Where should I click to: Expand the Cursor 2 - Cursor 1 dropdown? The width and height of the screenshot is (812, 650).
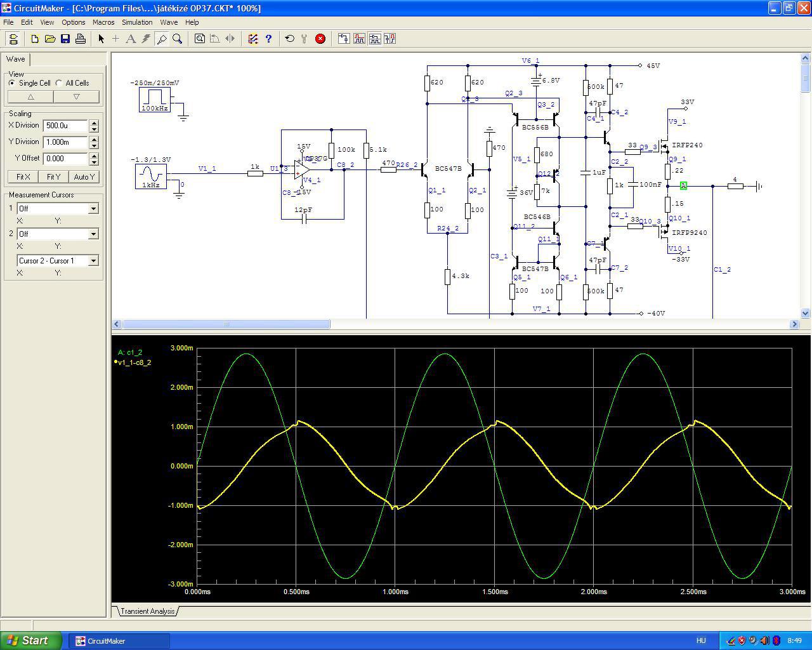coord(93,261)
